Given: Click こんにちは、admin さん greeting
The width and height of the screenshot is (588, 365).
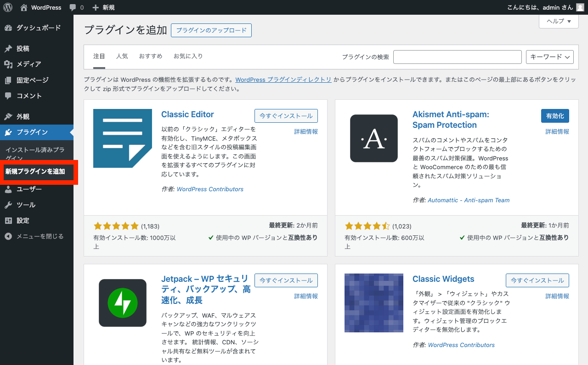Looking at the screenshot, I should (540, 7).
